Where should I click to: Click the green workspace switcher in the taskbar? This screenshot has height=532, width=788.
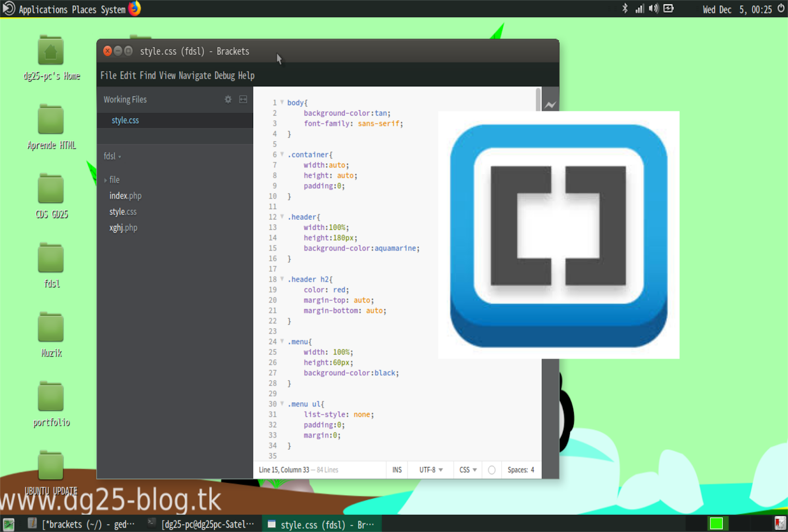click(717, 524)
